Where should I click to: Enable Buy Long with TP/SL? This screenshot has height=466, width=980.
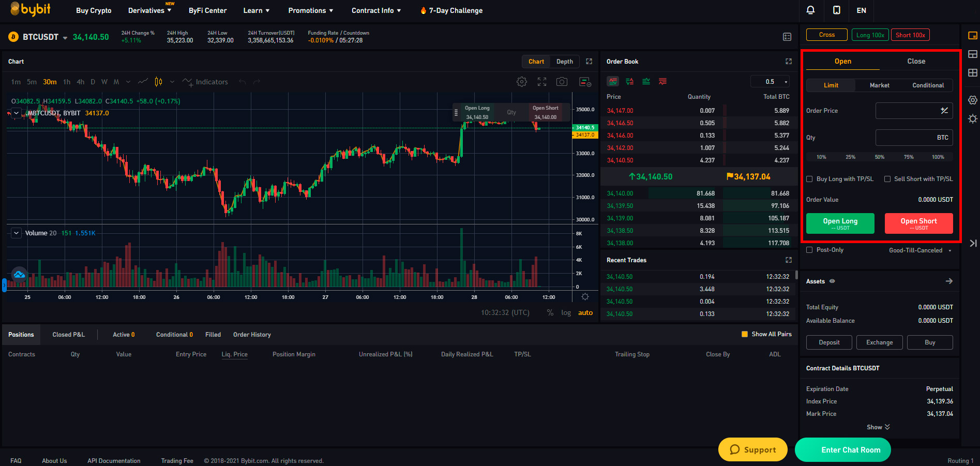pos(809,179)
